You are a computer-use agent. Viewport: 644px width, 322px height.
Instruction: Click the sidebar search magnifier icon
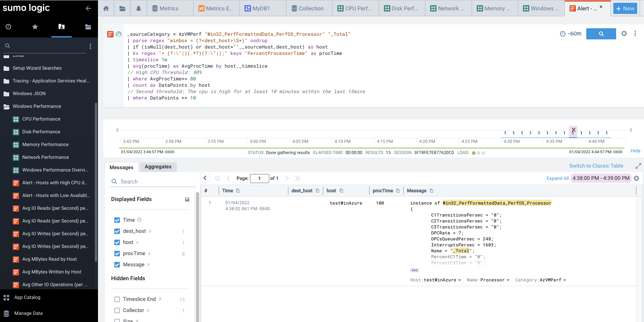click(8, 46)
